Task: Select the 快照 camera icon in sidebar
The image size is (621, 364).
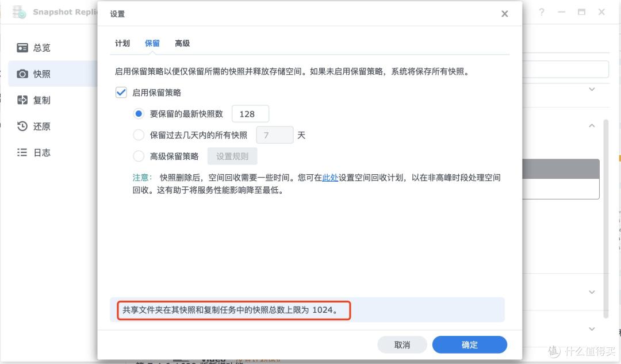Action: [22, 74]
